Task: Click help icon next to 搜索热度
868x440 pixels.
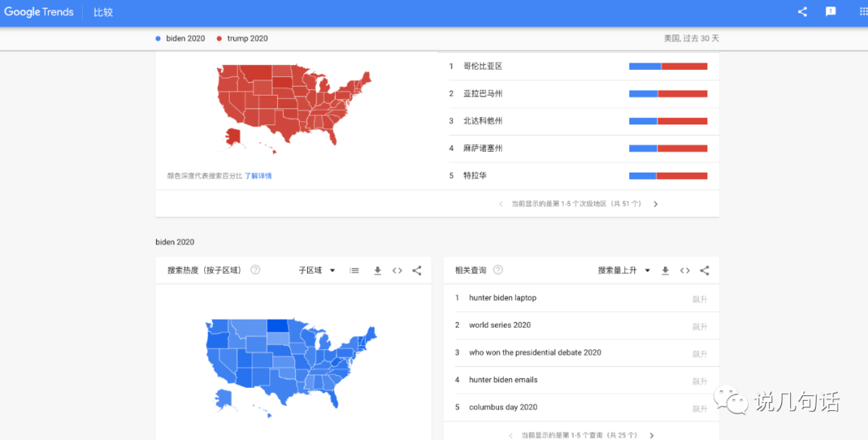Action: (x=255, y=270)
